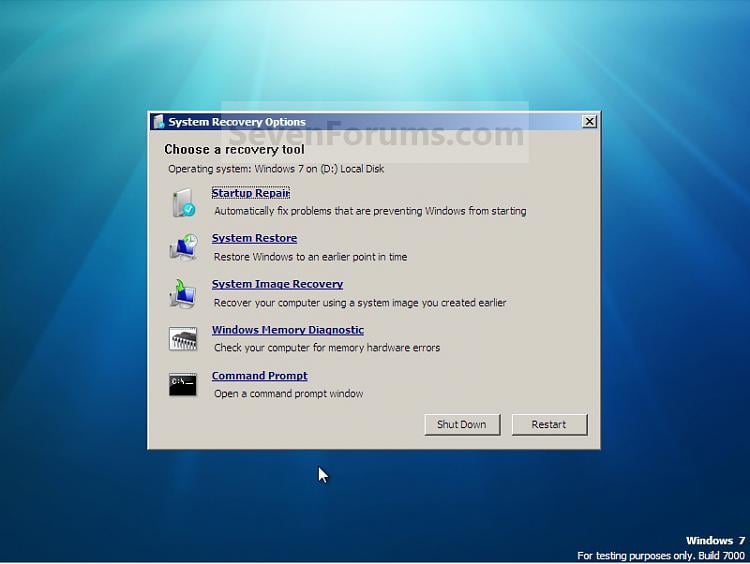Click the Command Prompt console icon
The height and width of the screenshot is (564, 750).
183,385
